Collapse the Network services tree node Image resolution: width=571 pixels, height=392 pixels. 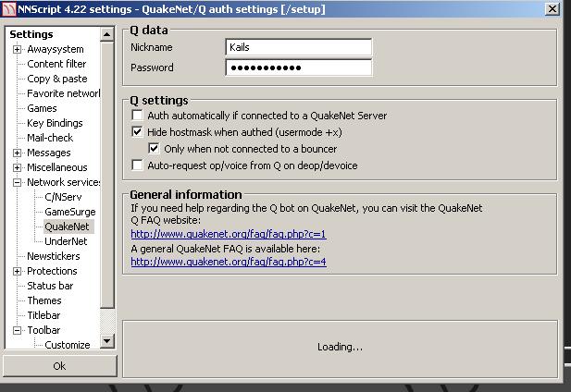(17, 182)
